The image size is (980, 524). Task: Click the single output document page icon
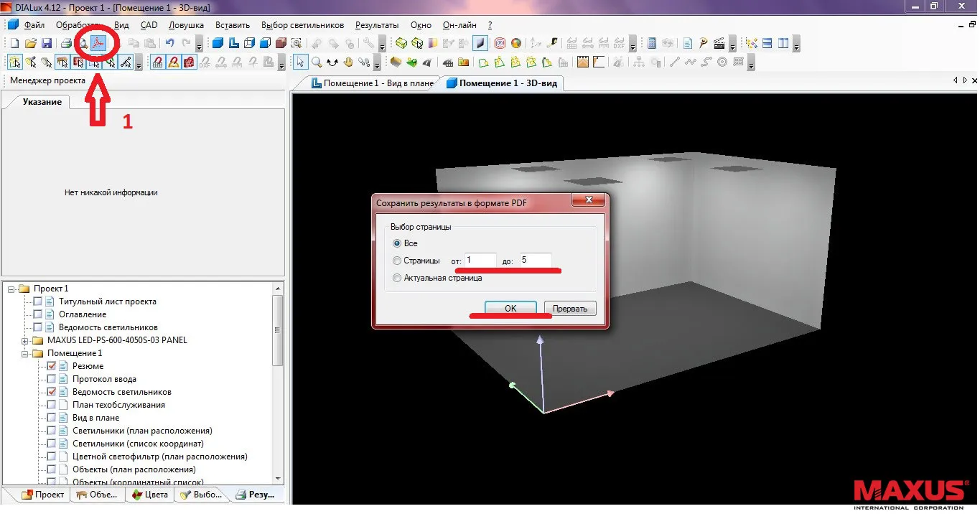tap(687, 44)
